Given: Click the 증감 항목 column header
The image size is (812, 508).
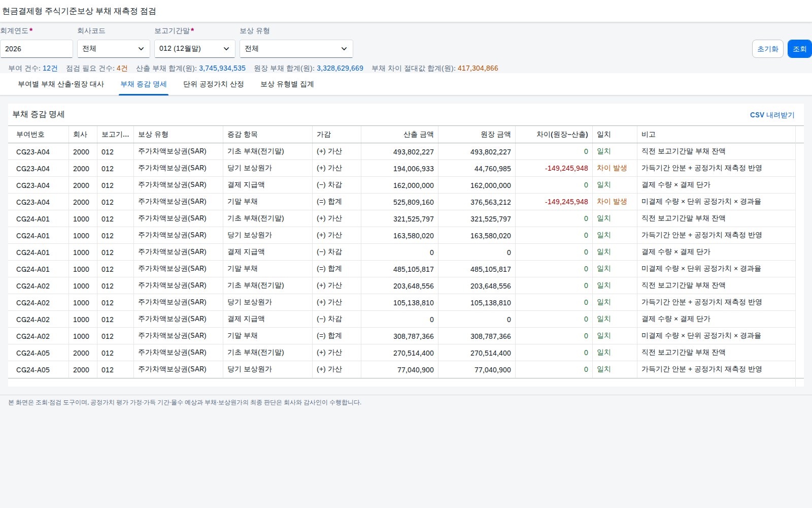Looking at the screenshot, I should click(268, 135).
